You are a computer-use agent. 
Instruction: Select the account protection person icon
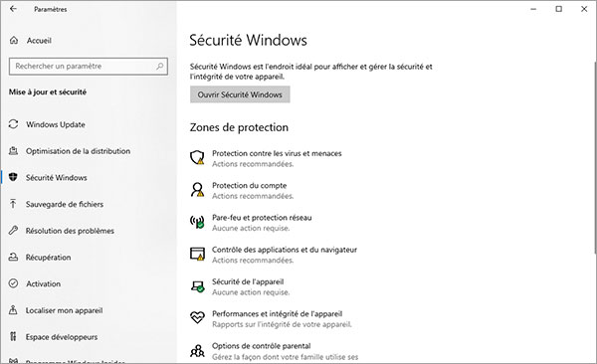coord(197,190)
